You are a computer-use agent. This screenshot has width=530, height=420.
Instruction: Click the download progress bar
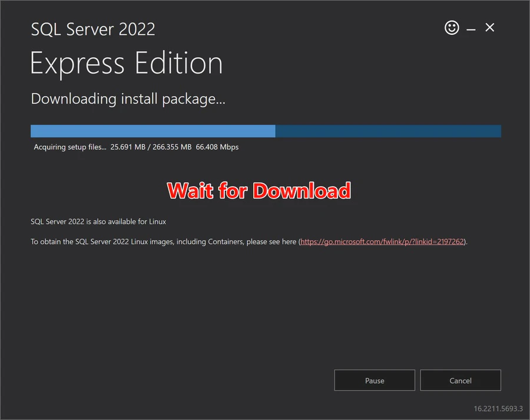coord(266,131)
